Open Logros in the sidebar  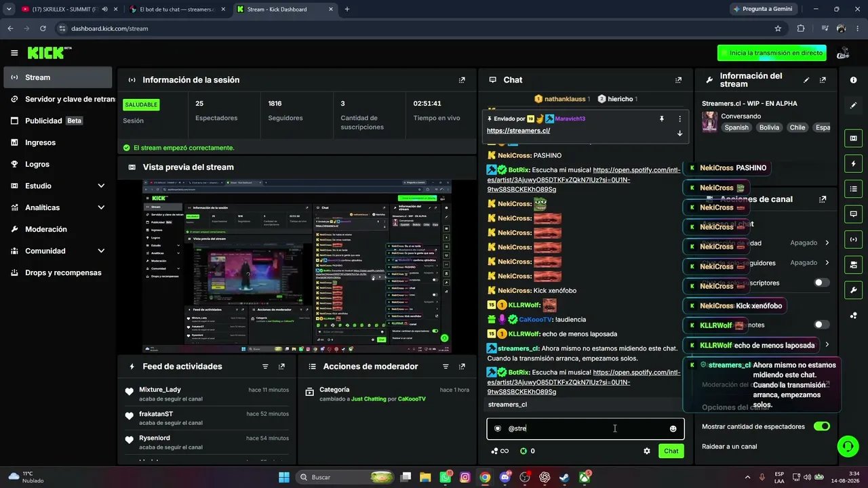pyautogui.click(x=58, y=164)
